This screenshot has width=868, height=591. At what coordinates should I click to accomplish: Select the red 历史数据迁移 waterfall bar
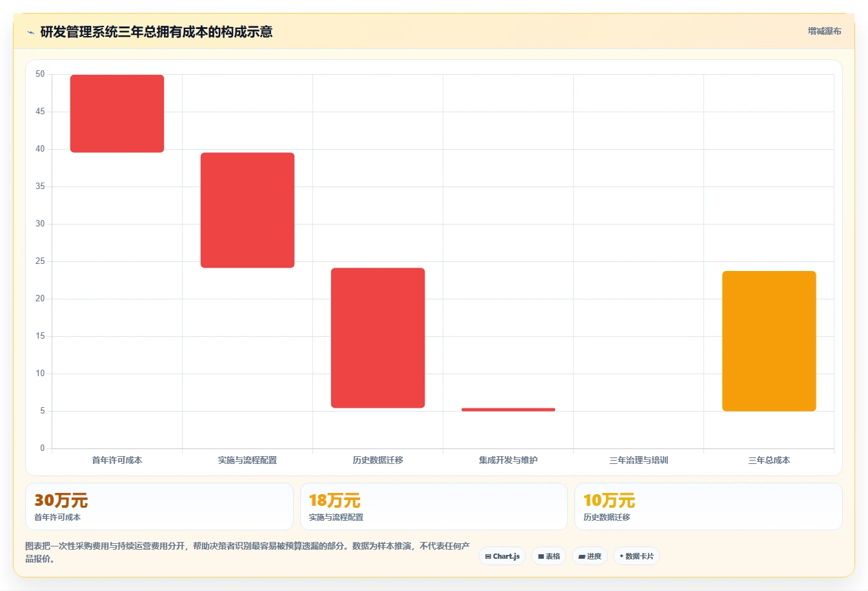[x=378, y=338]
